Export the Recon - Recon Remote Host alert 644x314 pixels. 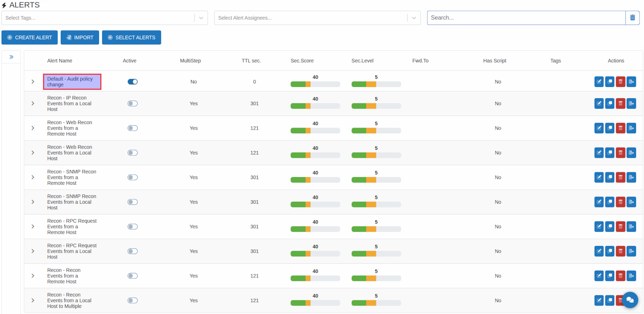tap(632, 276)
